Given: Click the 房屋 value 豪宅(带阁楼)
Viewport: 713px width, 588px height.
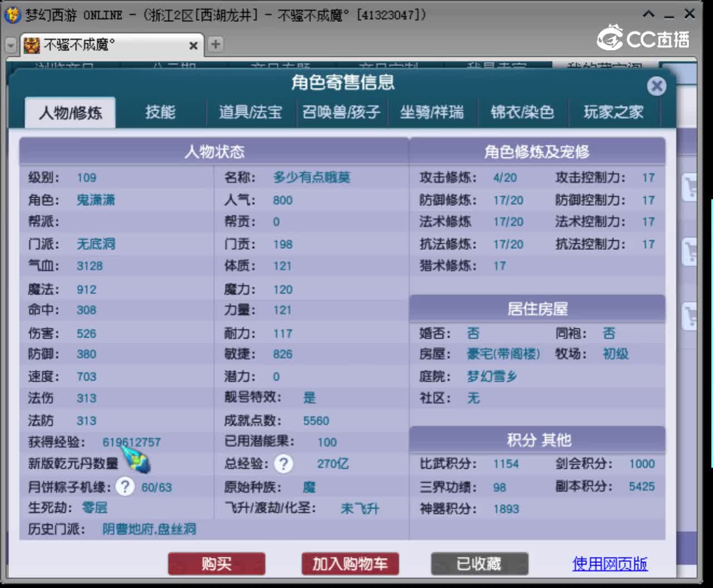Looking at the screenshot, I should click(x=504, y=354).
